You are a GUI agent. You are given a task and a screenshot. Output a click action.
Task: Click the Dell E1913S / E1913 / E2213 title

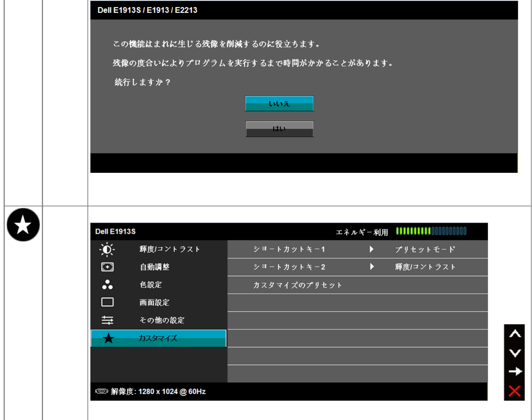[x=147, y=10]
